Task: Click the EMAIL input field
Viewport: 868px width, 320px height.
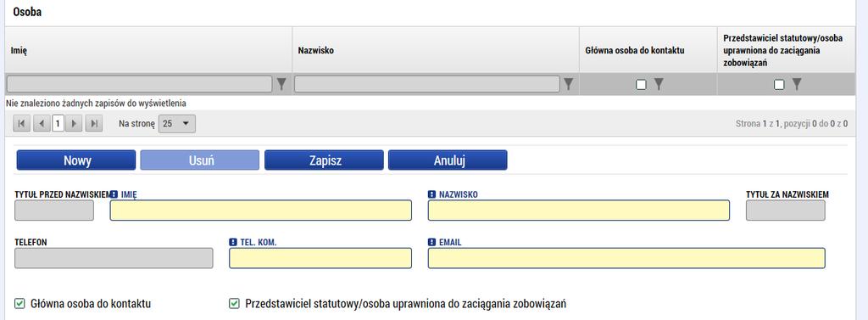Action: pos(626,258)
